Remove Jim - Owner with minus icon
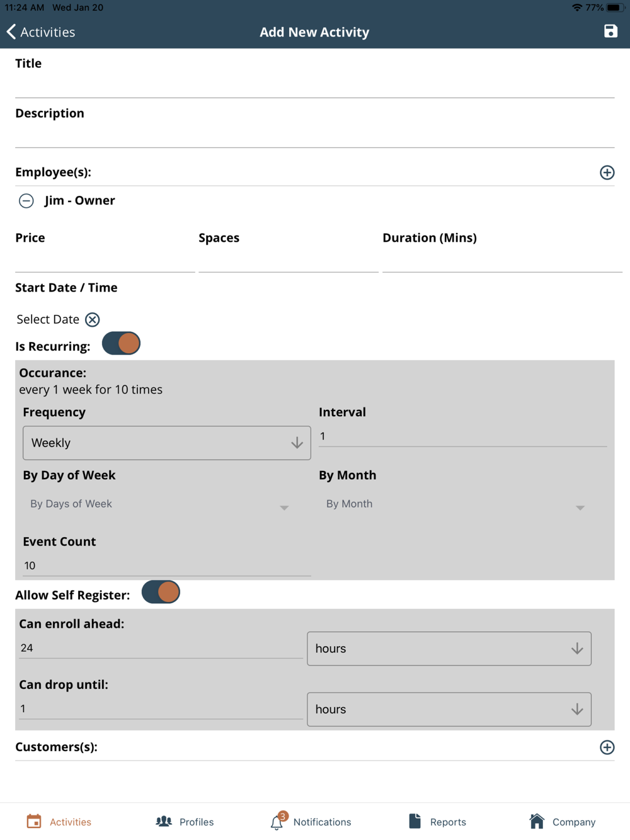 26,201
